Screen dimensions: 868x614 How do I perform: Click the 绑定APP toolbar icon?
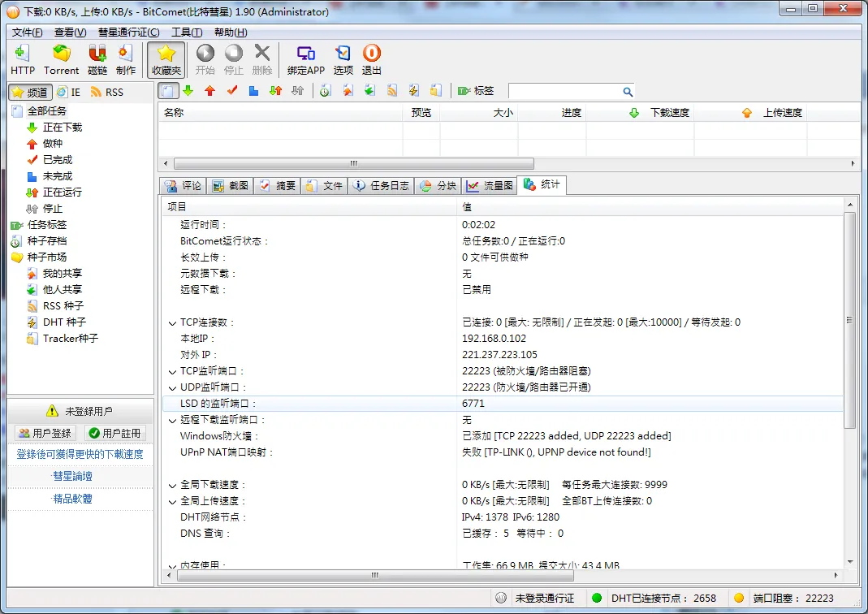tap(305, 54)
